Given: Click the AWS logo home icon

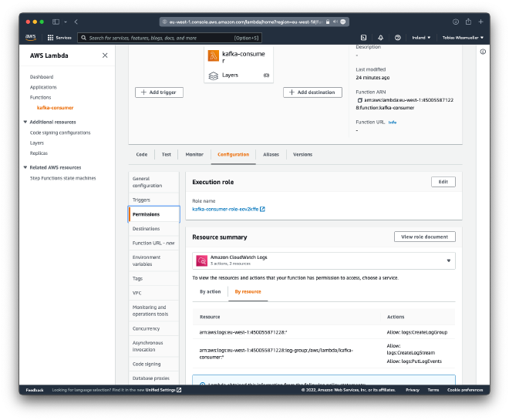Looking at the screenshot, I should (31, 37).
